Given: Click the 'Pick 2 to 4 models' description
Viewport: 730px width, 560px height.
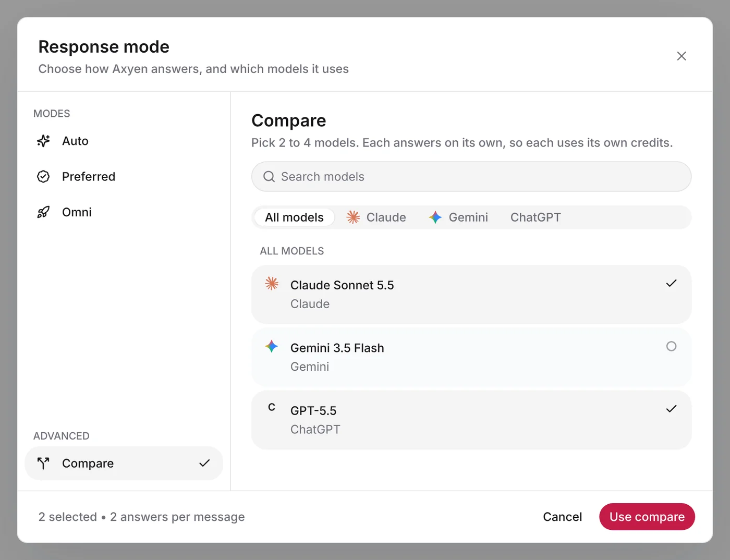Looking at the screenshot, I should coord(462,143).
